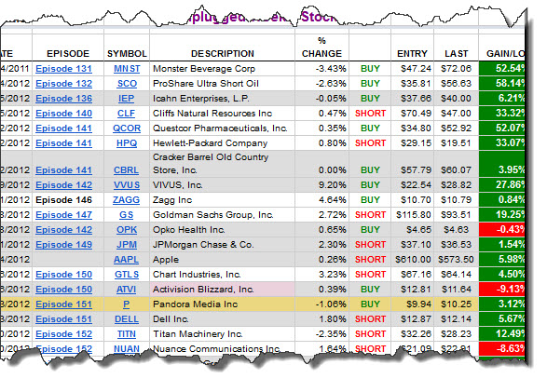Open Episode 151 link in DELL row
547x392 pixels.
(x=64, y=319)
